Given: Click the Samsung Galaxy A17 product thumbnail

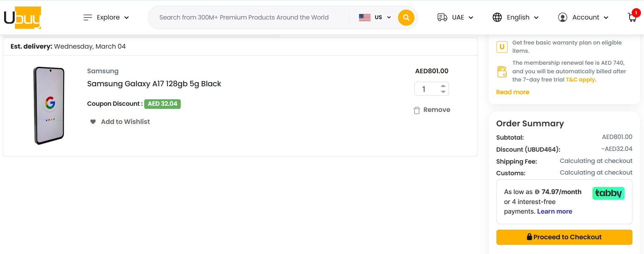Looking at the screenshot, I should tap(49, 105).
